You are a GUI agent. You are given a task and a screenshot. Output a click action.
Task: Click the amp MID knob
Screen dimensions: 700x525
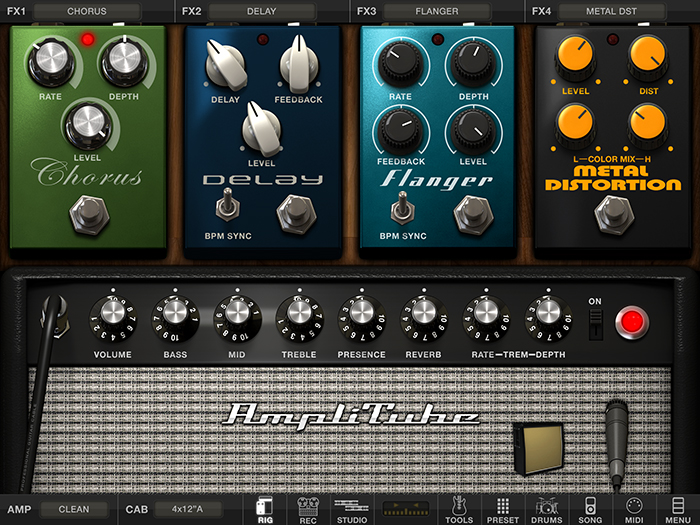coord(237,318)
